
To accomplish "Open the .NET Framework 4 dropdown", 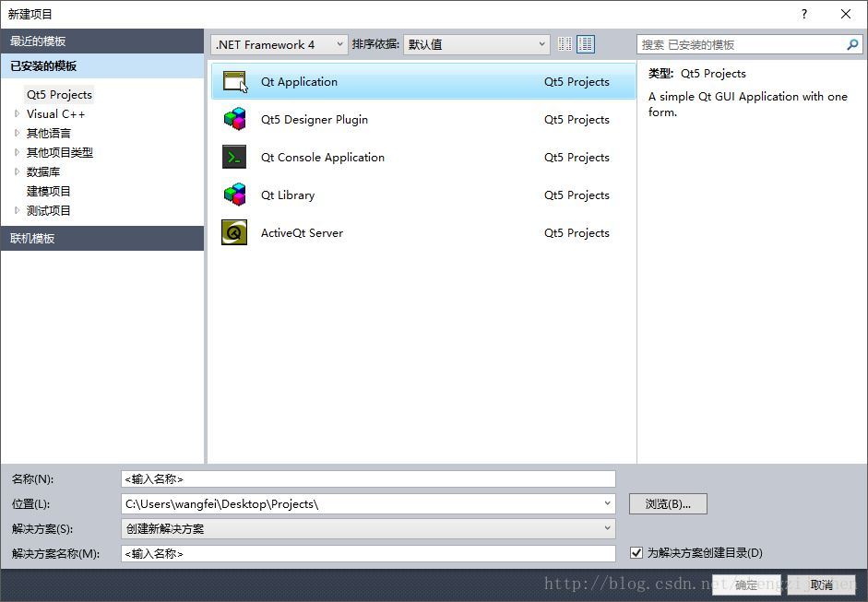I will (x=279, y=45).
